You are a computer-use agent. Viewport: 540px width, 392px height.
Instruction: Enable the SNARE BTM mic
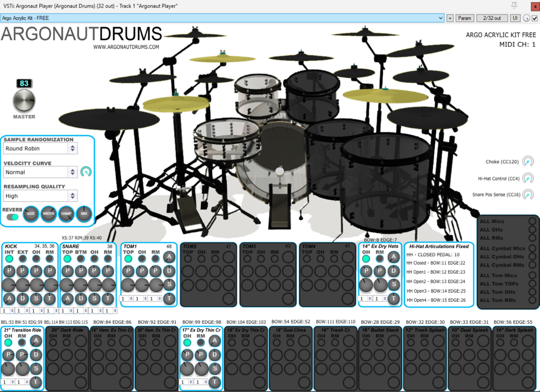point(81,258)
